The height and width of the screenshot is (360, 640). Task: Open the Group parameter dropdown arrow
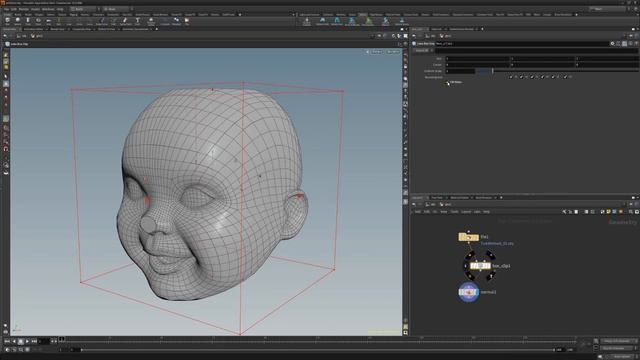pos(432,51)
